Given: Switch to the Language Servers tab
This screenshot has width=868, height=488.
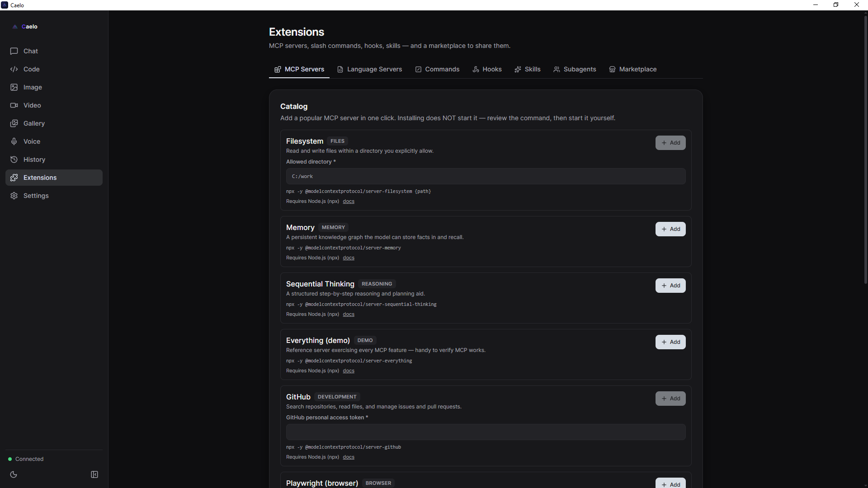Looking at the screenshot, I should coord(369,69).
